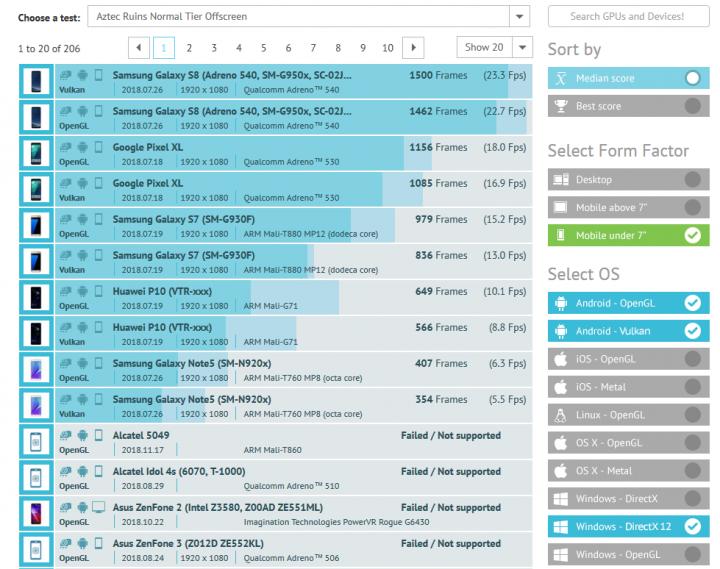This screenshot has width=720, height=569.
Task: Click the median X-bar icon in Sort by
Action: (561, 78)
